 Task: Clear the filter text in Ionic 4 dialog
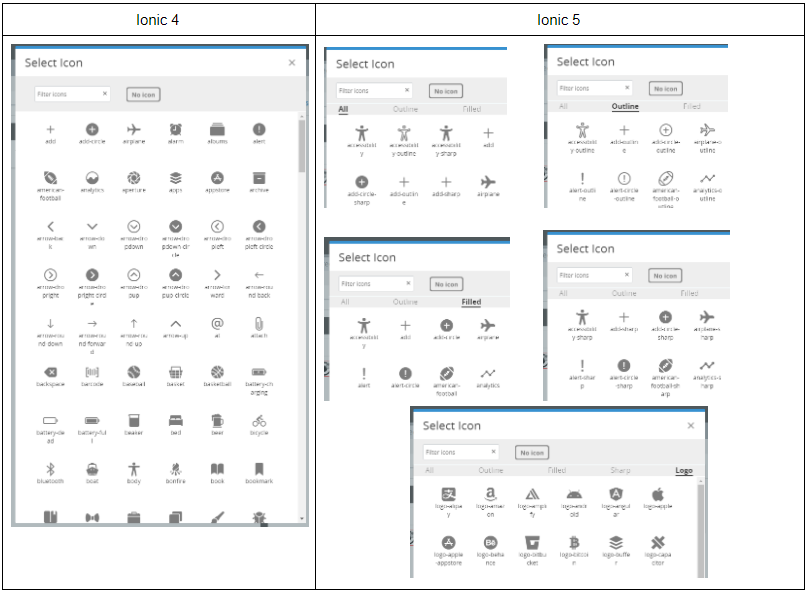coord(105,94)
